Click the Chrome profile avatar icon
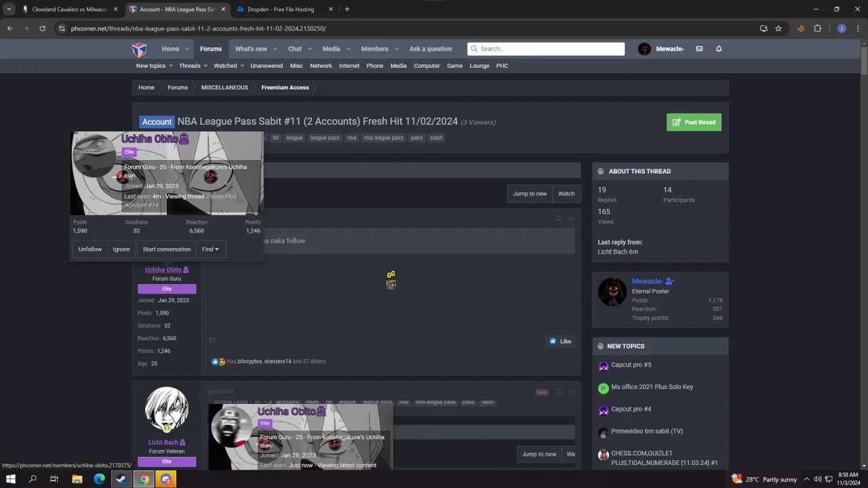Viewport: 868px width, 488px height. [842, 28]
